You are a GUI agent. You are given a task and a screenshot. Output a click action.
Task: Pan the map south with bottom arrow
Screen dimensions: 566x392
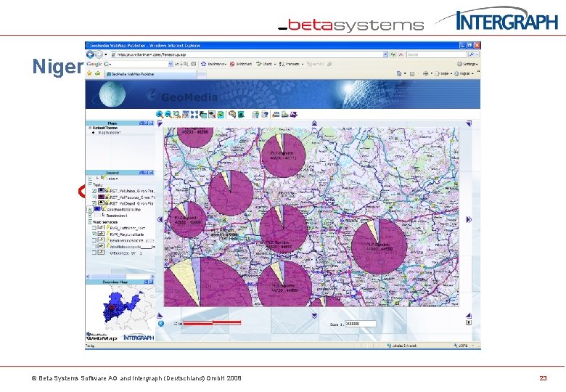tap(314, 316)
